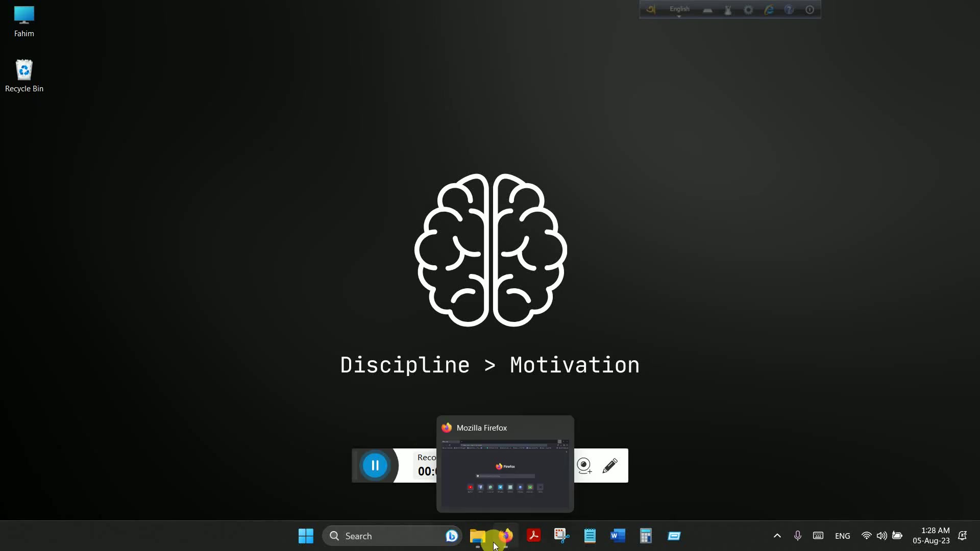This screenshot has height=551, width=980.
Task: Open Avro toolbar help question icon
Action: (x=789, y=10)
